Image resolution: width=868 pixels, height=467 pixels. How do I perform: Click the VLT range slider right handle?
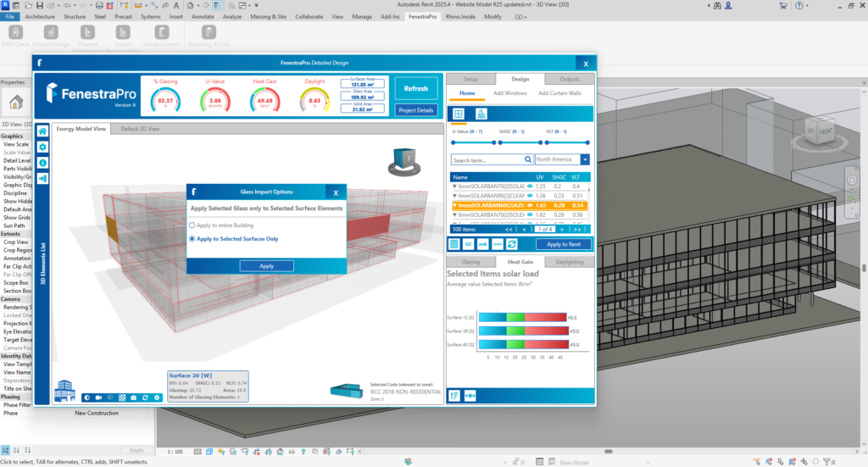pos(587,142)
